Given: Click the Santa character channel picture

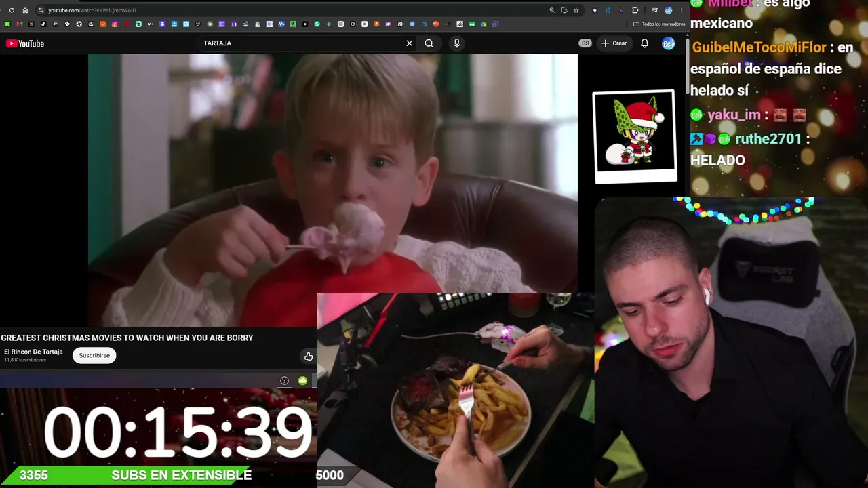Looking at the screenshot, I should point(635,136).
